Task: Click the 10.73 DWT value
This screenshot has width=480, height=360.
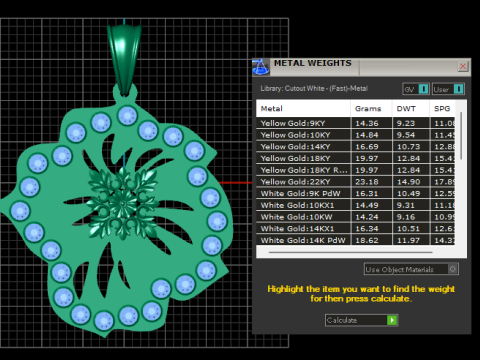Action: [408, 147]
